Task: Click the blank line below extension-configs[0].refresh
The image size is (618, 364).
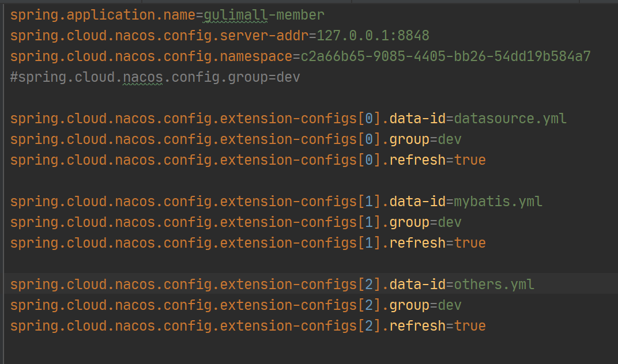Action: pyautogui.click(x=311, y=181)
